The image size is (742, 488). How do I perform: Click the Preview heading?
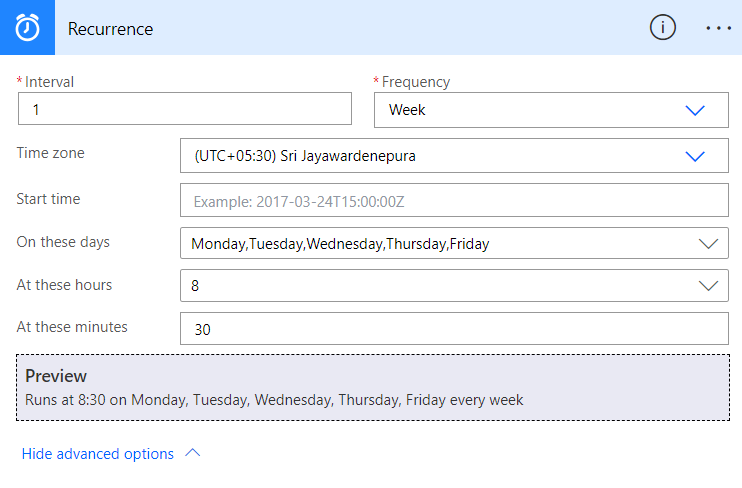tap(56, 376)
